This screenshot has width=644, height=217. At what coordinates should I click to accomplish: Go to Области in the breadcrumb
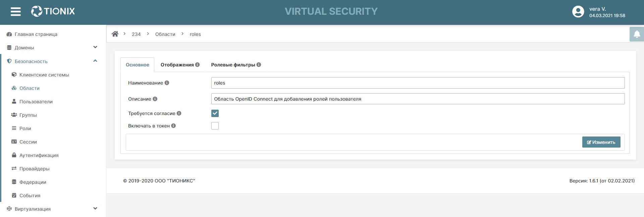coord(165,34)
